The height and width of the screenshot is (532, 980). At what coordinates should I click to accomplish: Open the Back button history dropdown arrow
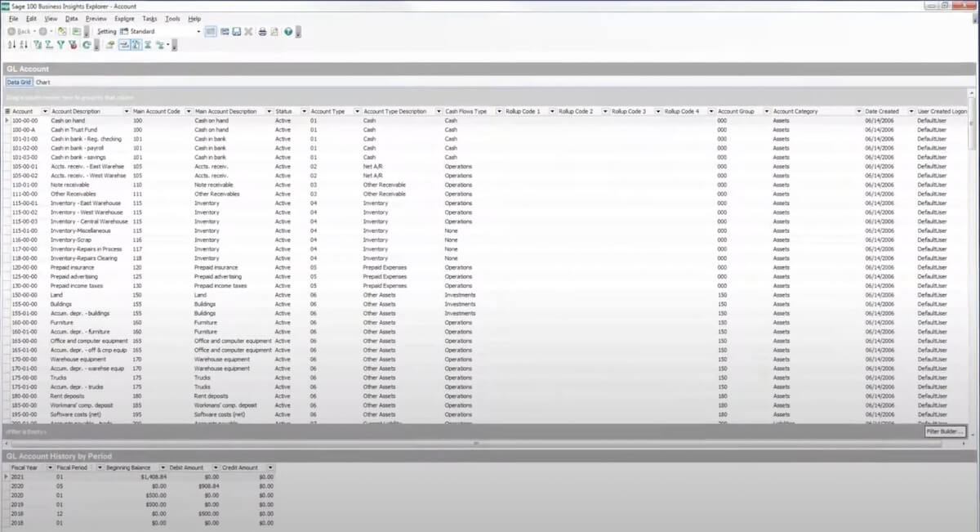tap(34, 31)
